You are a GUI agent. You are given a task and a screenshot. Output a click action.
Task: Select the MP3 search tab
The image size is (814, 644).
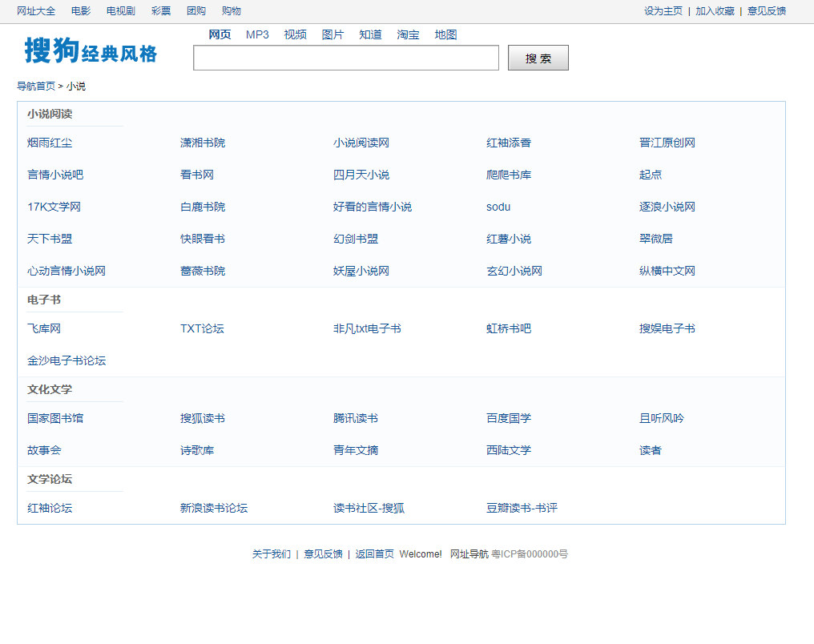(x=257, y=34)
